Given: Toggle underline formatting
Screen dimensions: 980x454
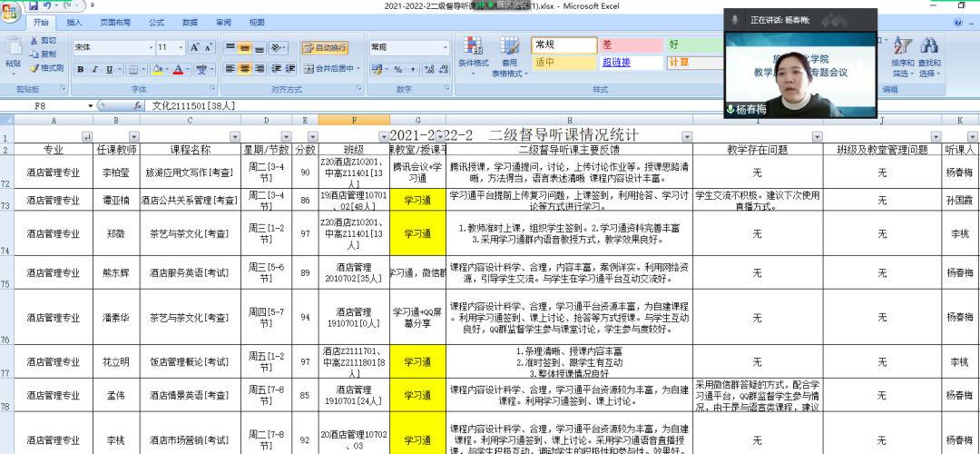Looking at the screenshot, I should pyautogui.click(x=109, y=69).
